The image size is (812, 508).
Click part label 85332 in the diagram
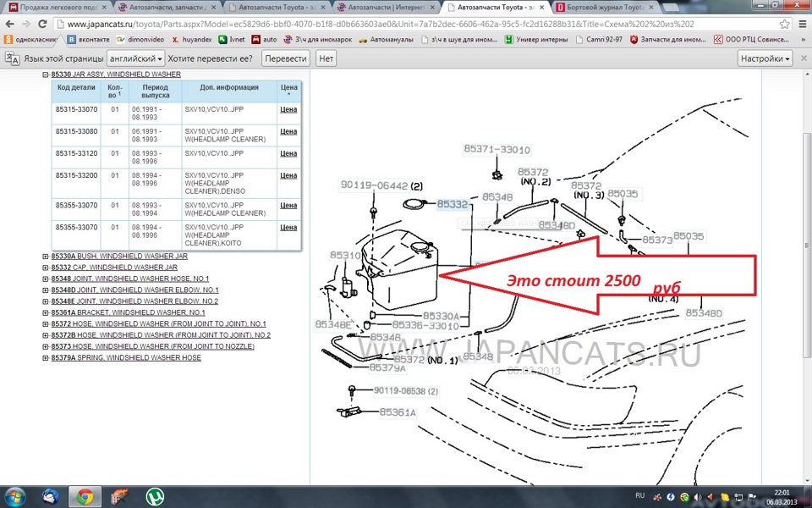452,204
